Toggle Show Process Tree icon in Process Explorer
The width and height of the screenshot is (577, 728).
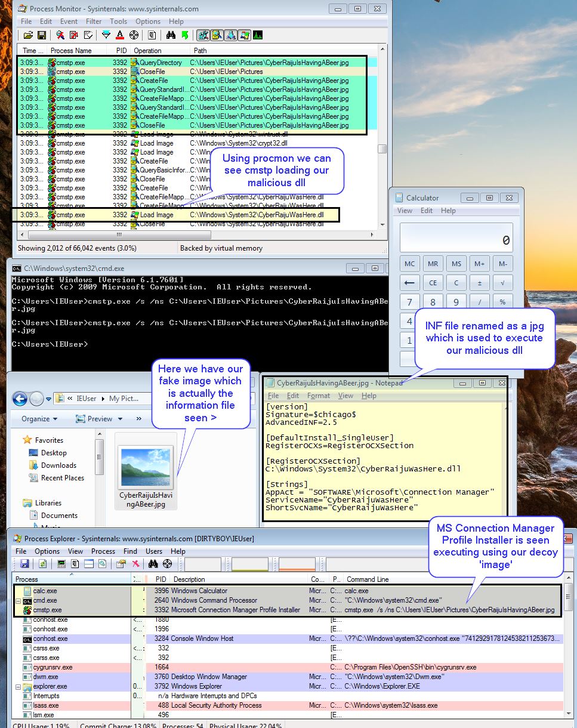click(x=75, y=563)
